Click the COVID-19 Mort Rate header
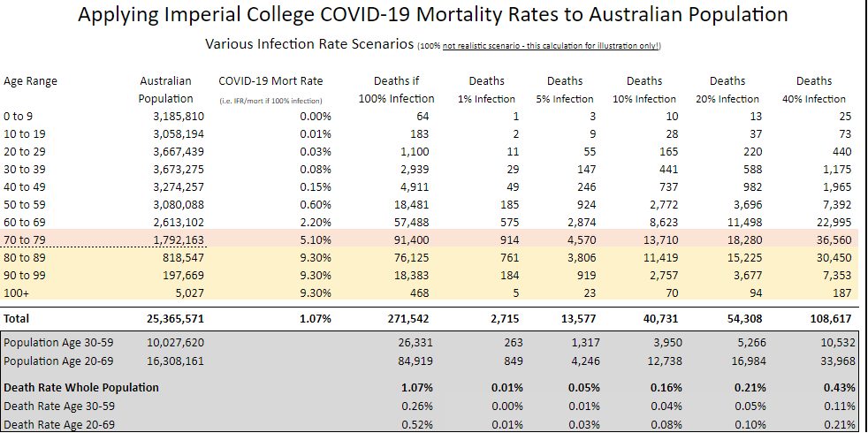Screen dimensions: 868x433 270,81
